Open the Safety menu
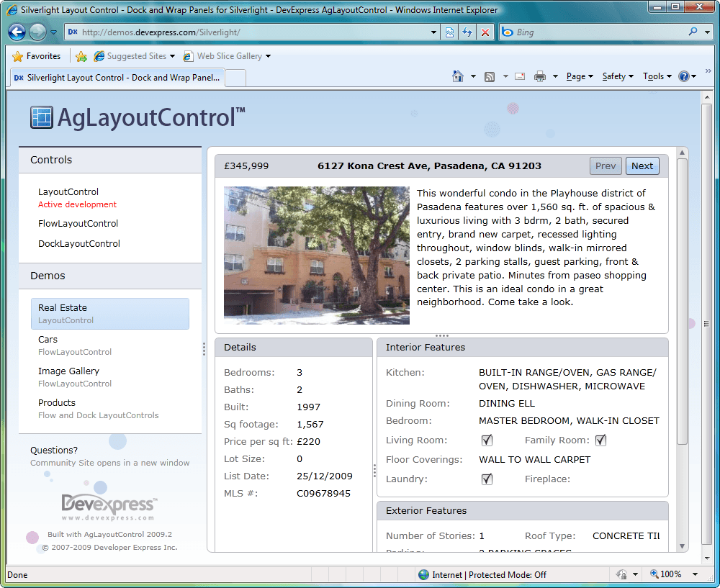Viewport: 720px width, 588px height. coord(618,76)
